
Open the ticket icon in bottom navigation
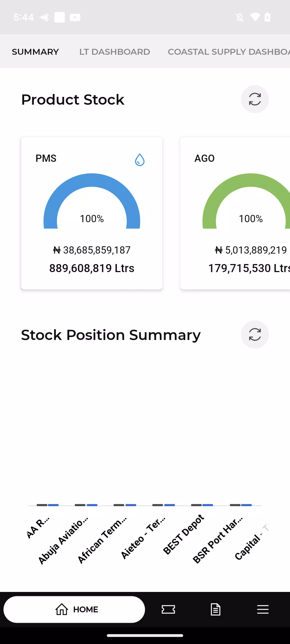168,609
